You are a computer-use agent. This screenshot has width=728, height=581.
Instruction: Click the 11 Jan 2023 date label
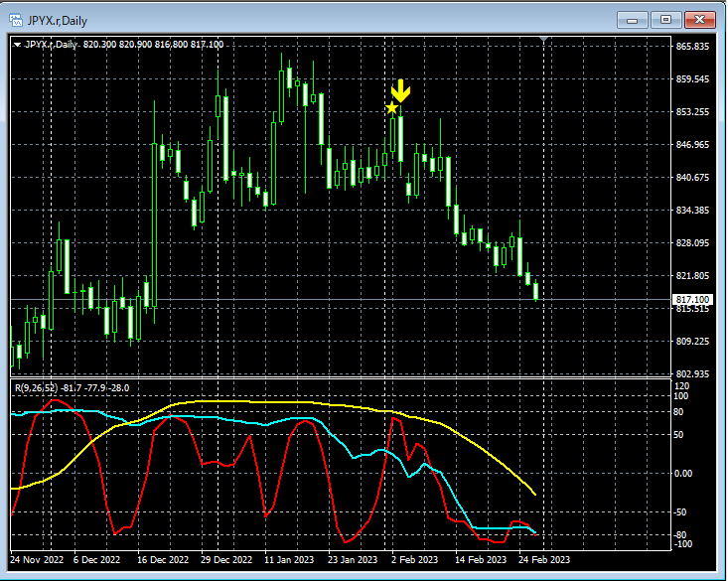(x=289, y=559)
